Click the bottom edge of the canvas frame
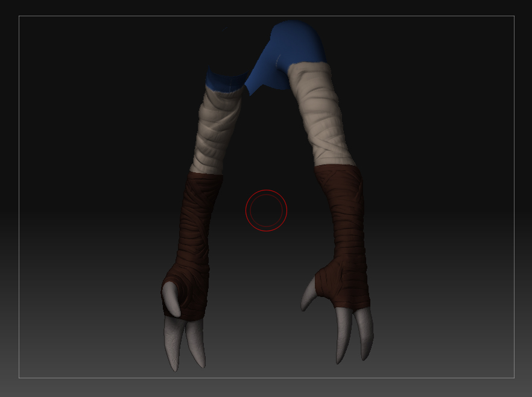532x397 pixels. (266, 378)
